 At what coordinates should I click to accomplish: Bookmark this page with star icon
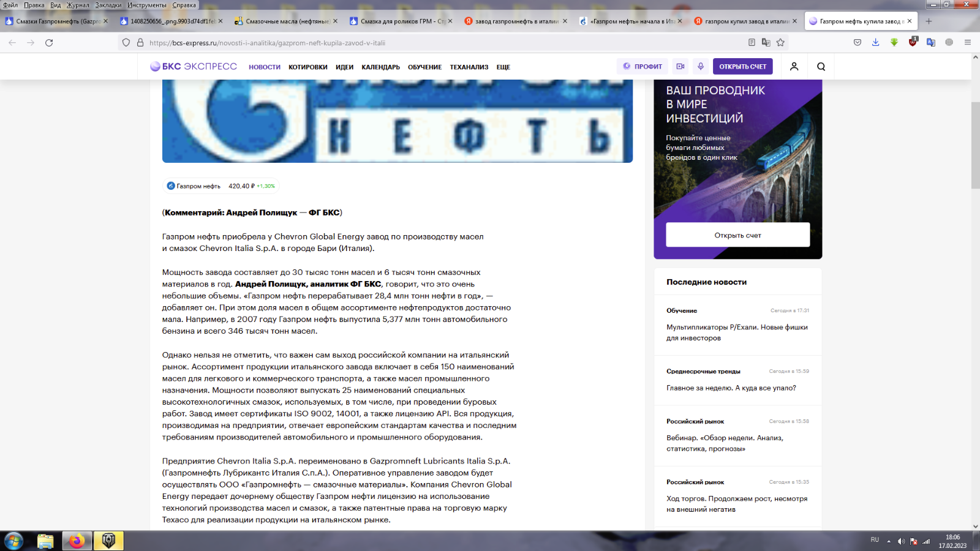(780, 43)
